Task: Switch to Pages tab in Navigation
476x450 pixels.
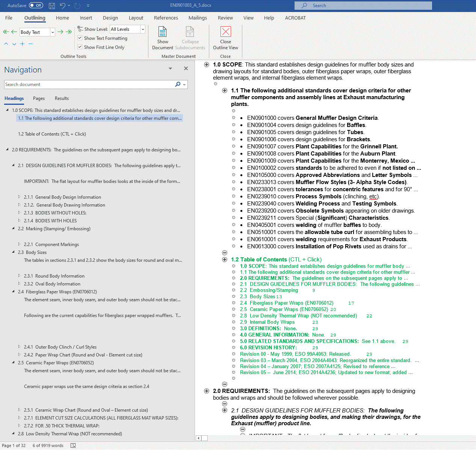Action: coord(39,98)
